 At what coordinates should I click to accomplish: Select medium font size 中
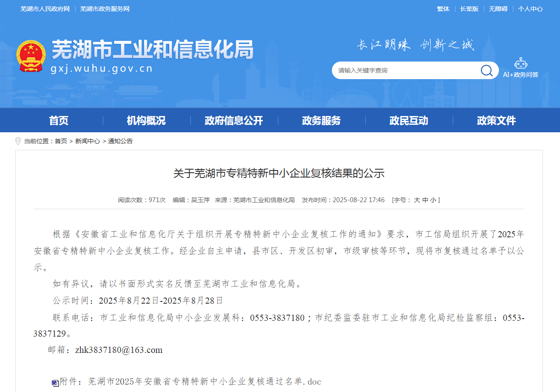click(x=425, y=200)
